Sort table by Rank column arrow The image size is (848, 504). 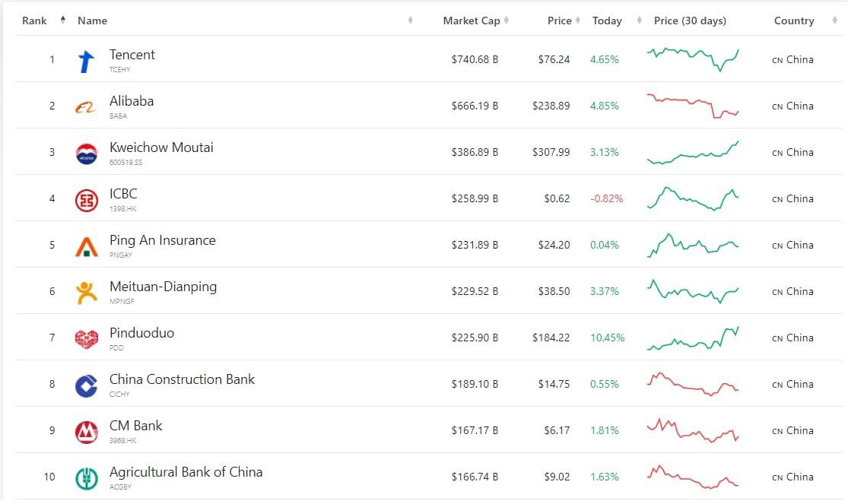(x=62, y=20)
